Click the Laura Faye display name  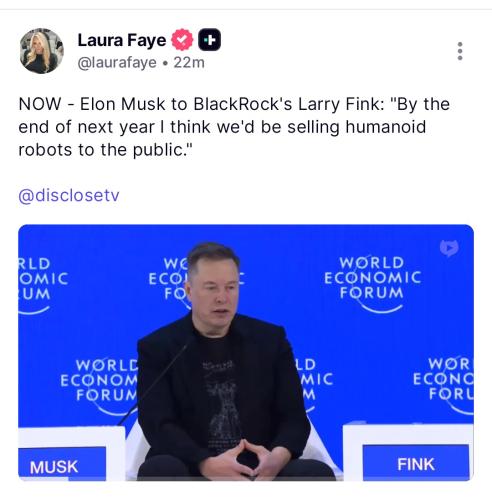tap(122, 40)
